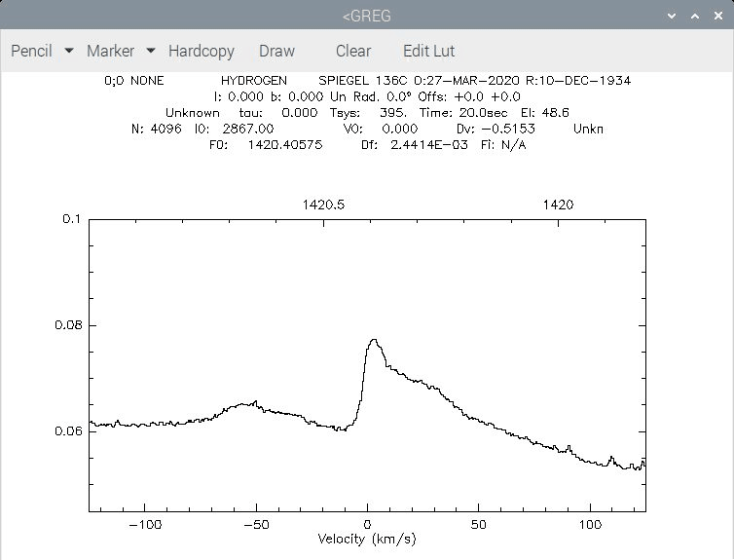The width and height of the screenshot is (734, 560).
Task: Maximize window using the up chevron icon
Action: coord(695,16)
